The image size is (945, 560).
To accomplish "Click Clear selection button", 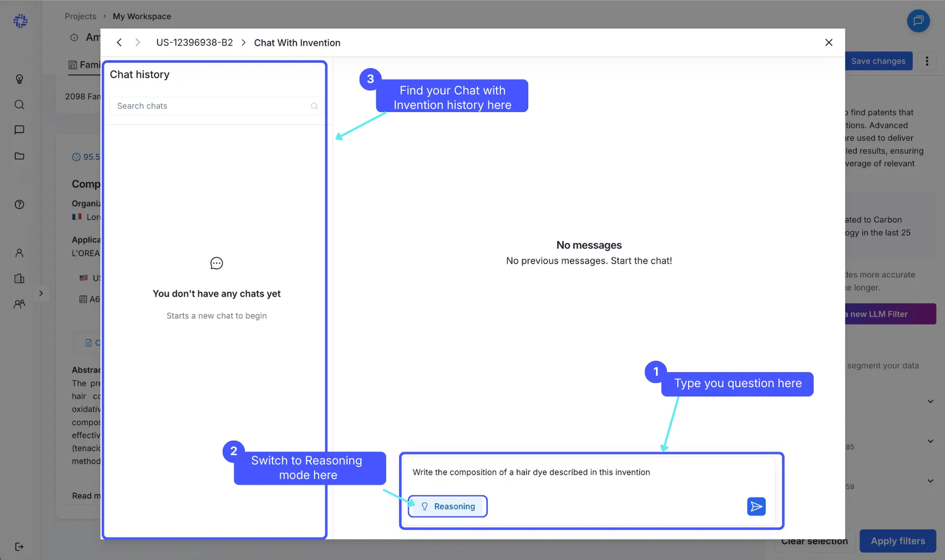I will 814,541.
